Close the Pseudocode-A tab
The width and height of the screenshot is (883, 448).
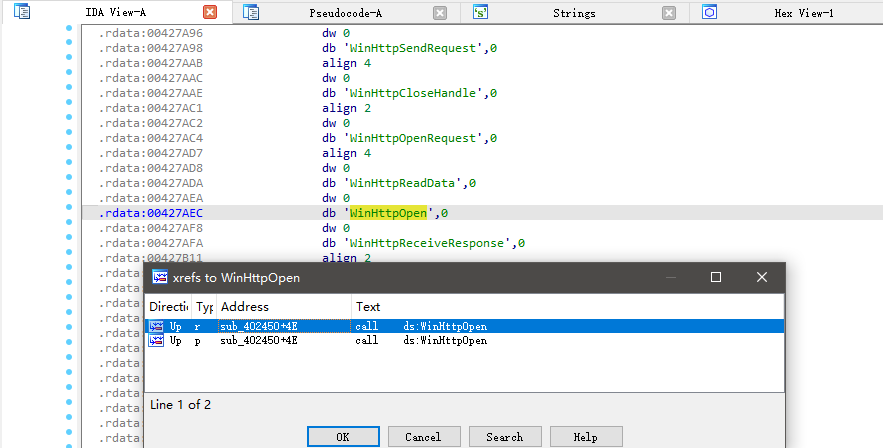click(x=440, y=13)
